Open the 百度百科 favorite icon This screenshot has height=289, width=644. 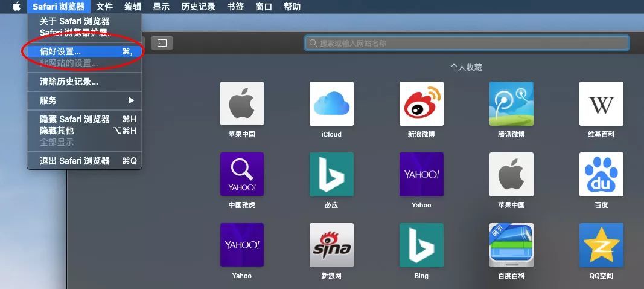click(x=511, y=245)
